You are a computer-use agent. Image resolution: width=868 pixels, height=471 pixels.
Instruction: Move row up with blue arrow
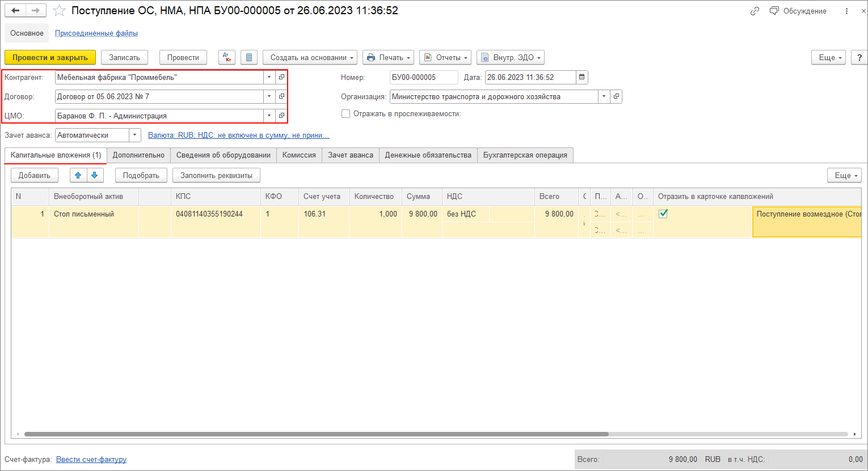point(78,175)
